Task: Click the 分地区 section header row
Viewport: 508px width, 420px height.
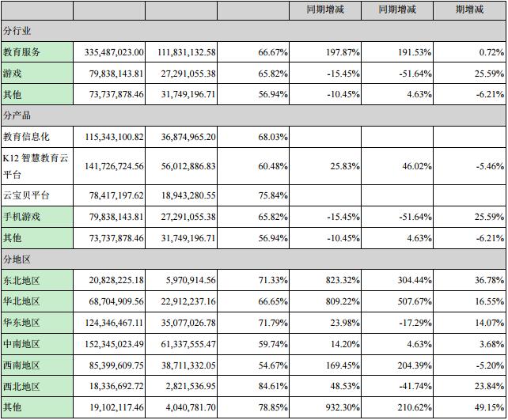Action: (253, 259)
